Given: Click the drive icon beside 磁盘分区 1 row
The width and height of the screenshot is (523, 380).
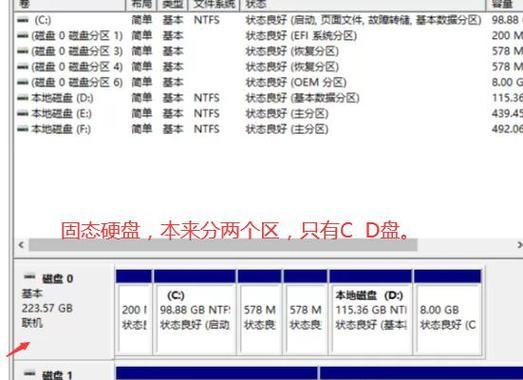Looking at the screenshot, I should coord(23,36).
